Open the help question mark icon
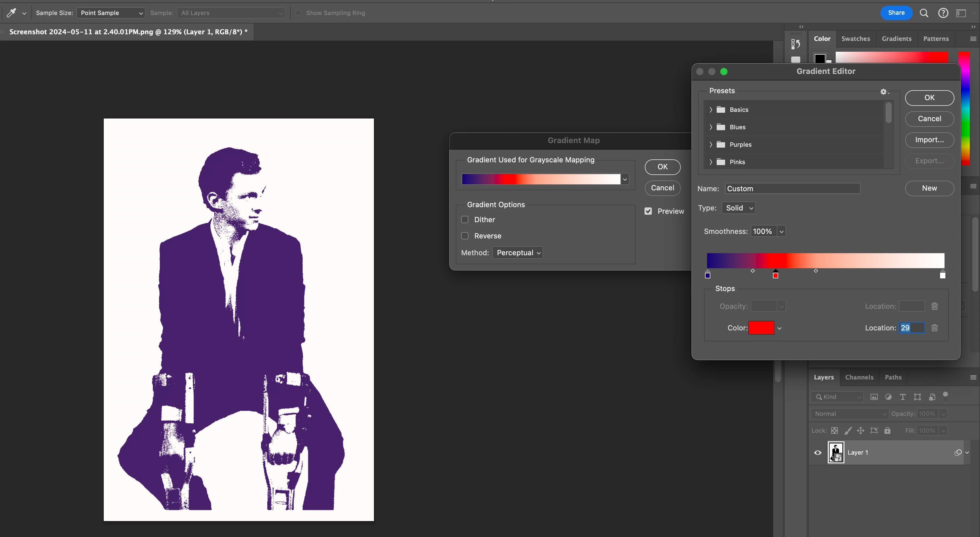This screenshot has width=980, height=537. point(943,13)
